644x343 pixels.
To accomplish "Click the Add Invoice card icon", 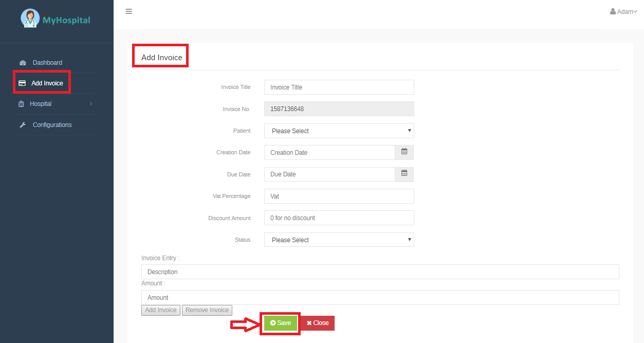I will coord(22,83).
